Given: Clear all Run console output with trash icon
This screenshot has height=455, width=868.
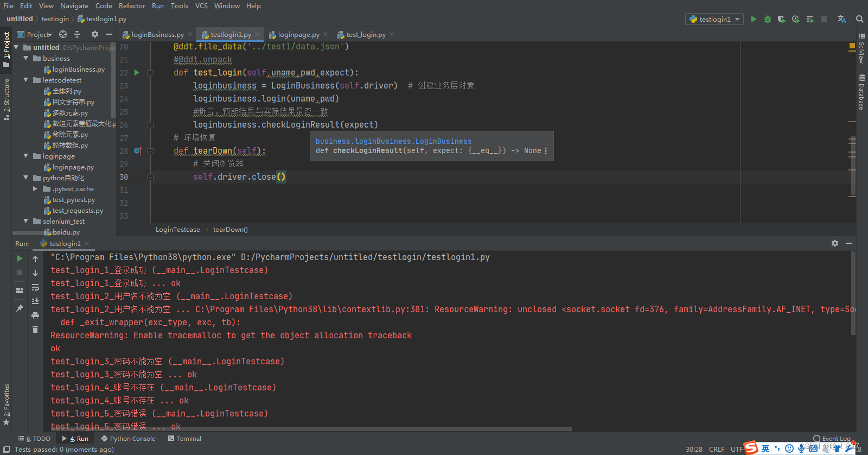Looking at the screenshot, I should coord(35,329).
